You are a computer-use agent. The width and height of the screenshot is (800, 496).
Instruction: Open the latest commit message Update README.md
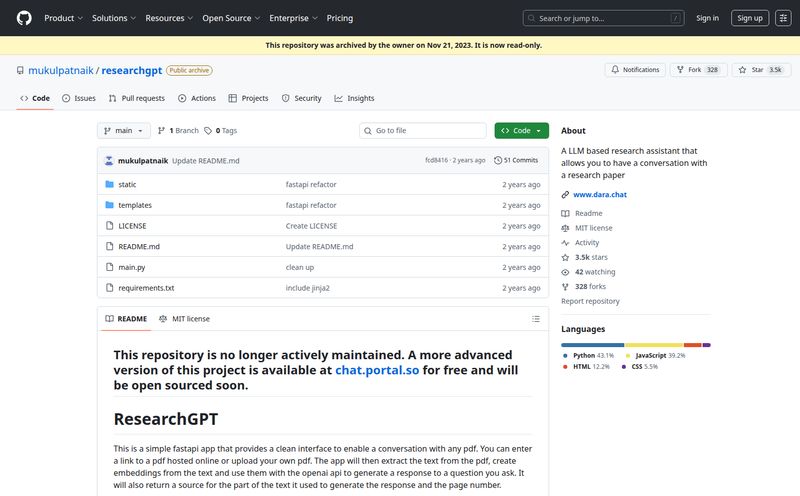coord(206,161)
